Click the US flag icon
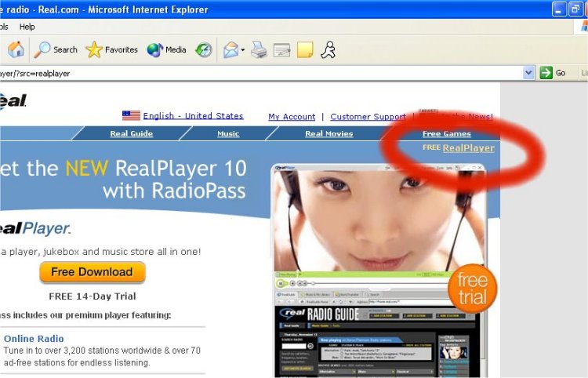Image resolution: width=588 pixels, height=378 pixels. pos(131,115)
